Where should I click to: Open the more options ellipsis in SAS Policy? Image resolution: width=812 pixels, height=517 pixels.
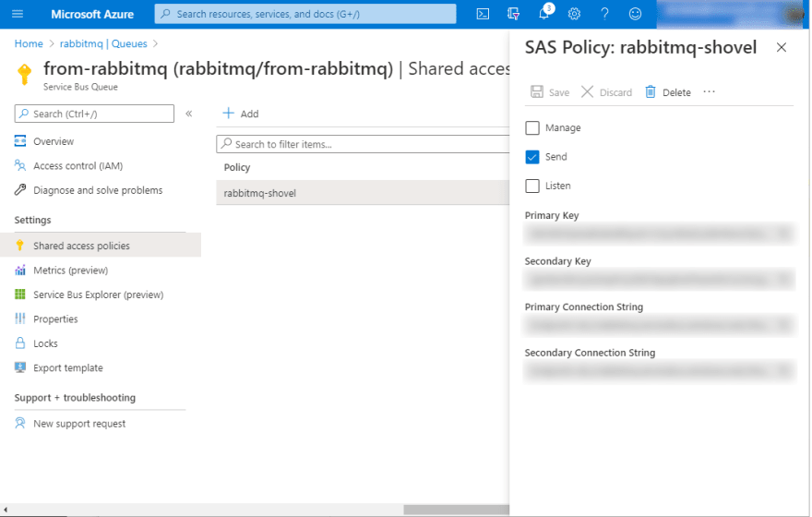coord(709,91)
